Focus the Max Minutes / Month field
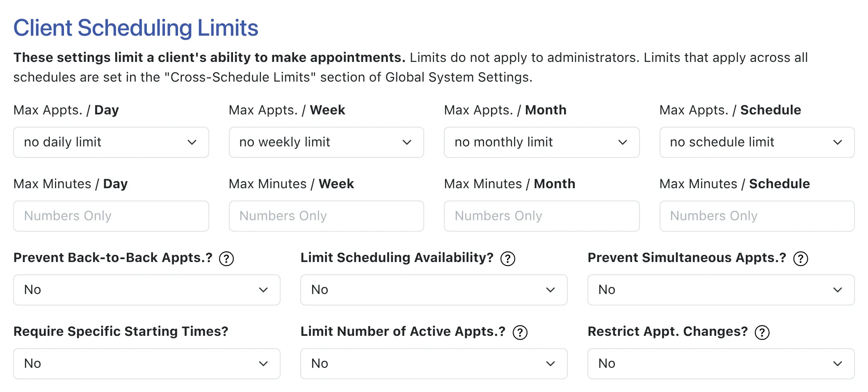The image size is (868, 392). click(542, 216)
